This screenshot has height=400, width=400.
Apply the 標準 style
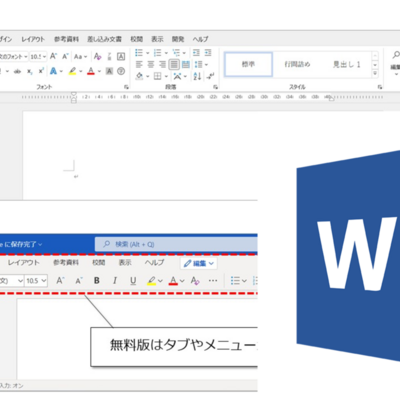point(249,64)
